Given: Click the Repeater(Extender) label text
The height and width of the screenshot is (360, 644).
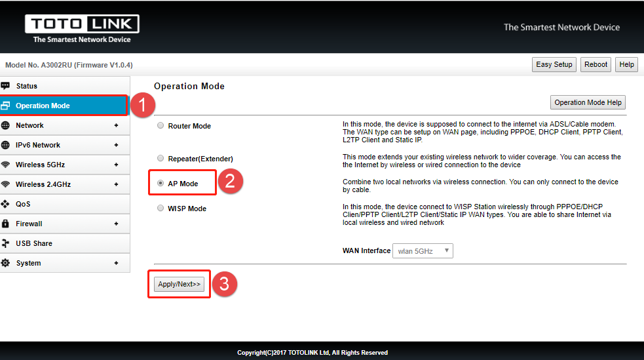Looking at the screenshot, I should [x=200, y=159].
